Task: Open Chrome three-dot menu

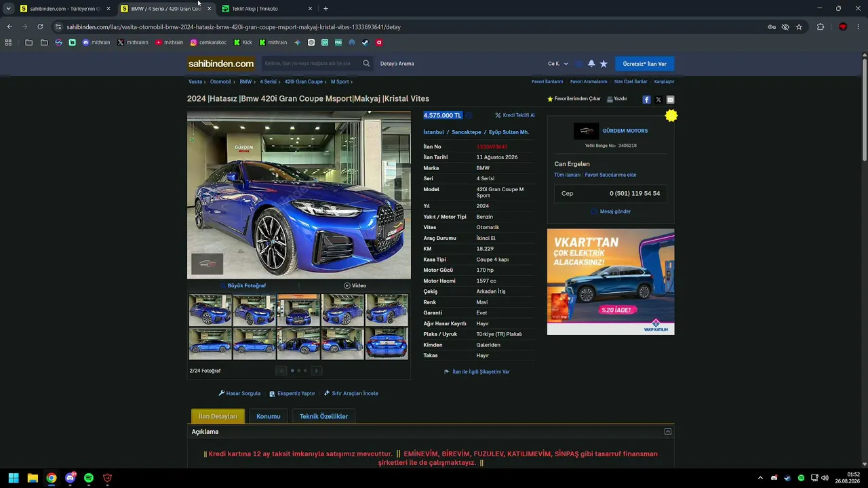Action: (859, 27)
